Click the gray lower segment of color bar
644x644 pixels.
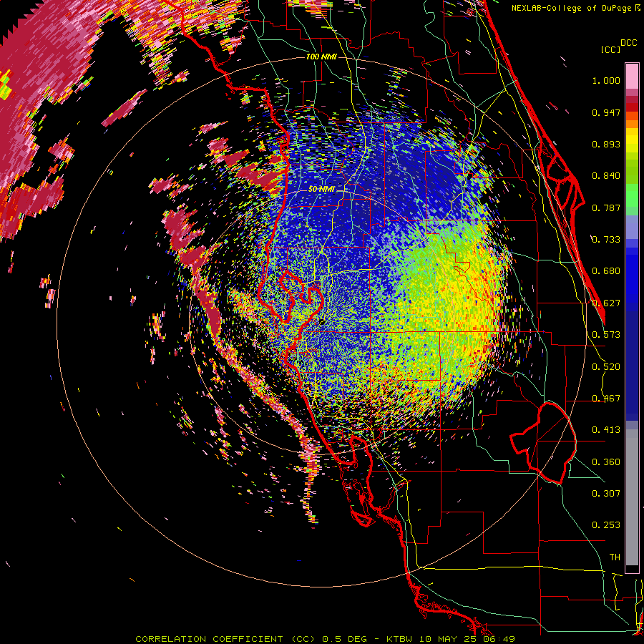tap(632, 497)
